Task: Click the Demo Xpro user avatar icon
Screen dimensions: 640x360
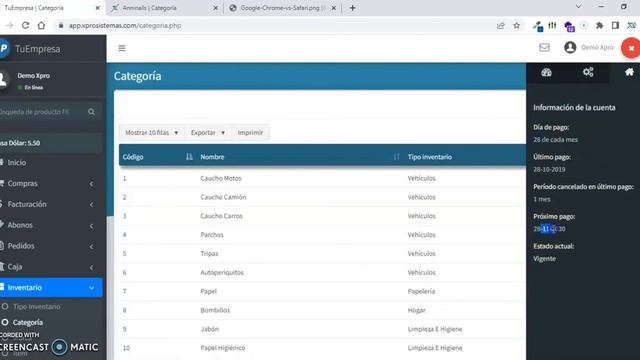Action: pos(570,47)
